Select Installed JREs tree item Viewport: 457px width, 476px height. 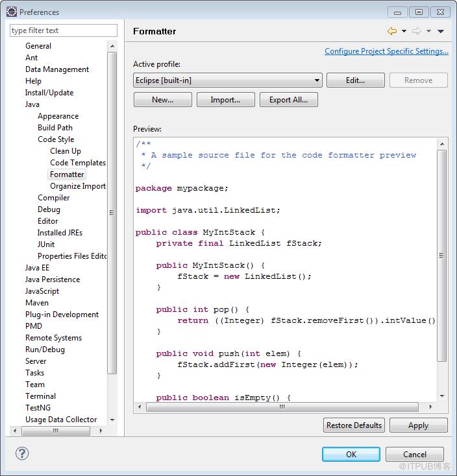[x=60, y=233]
